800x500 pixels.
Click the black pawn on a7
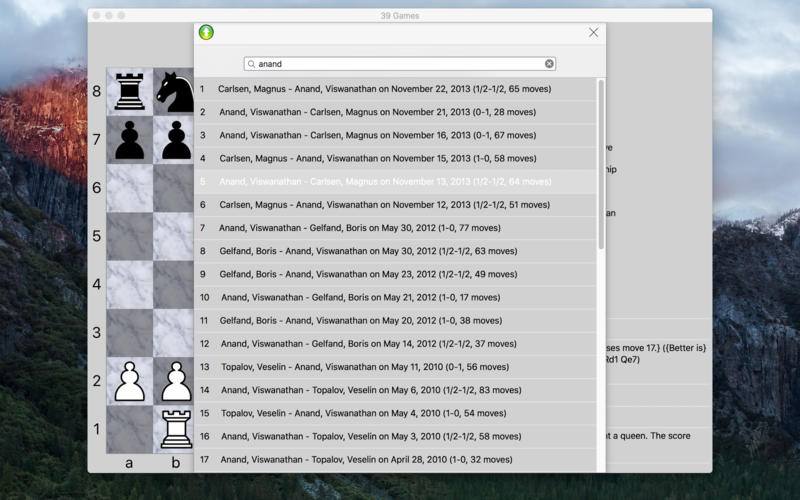tap(130, 140)
